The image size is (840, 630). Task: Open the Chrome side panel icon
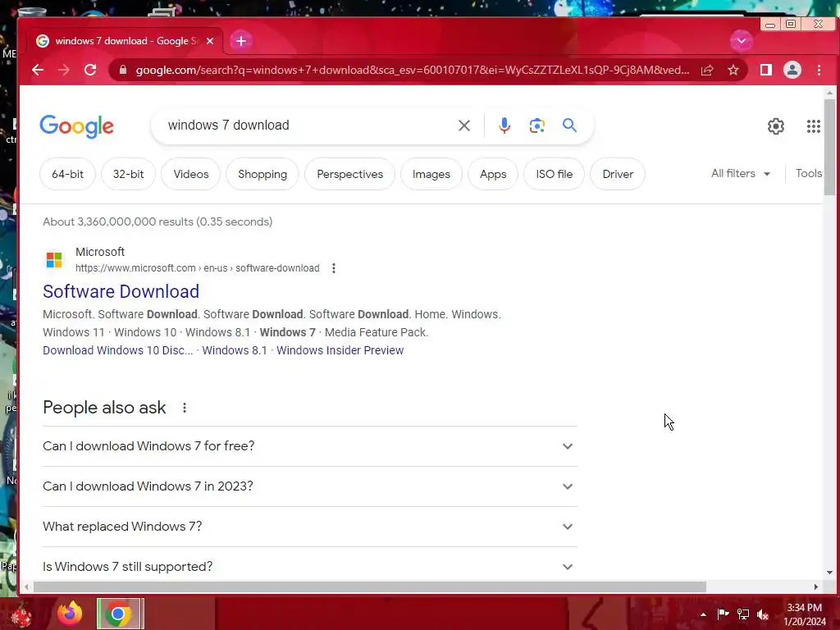(766, 70)
